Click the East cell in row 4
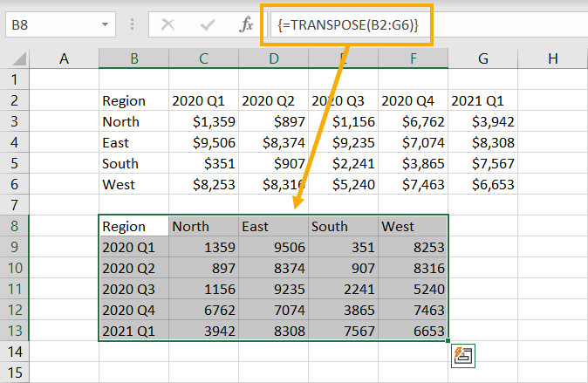The height and width of the screenshot is (383, 588). [x=133, y=142]
